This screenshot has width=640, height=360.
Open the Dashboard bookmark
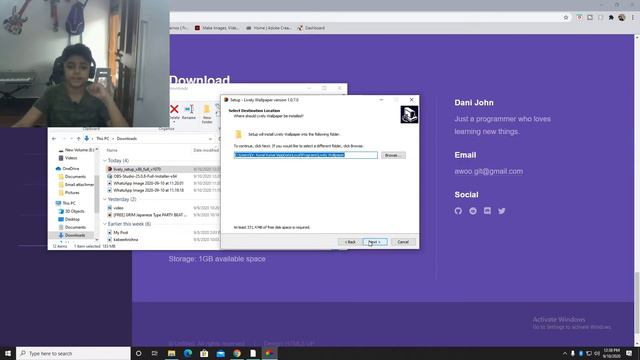(x=311, y=28)
